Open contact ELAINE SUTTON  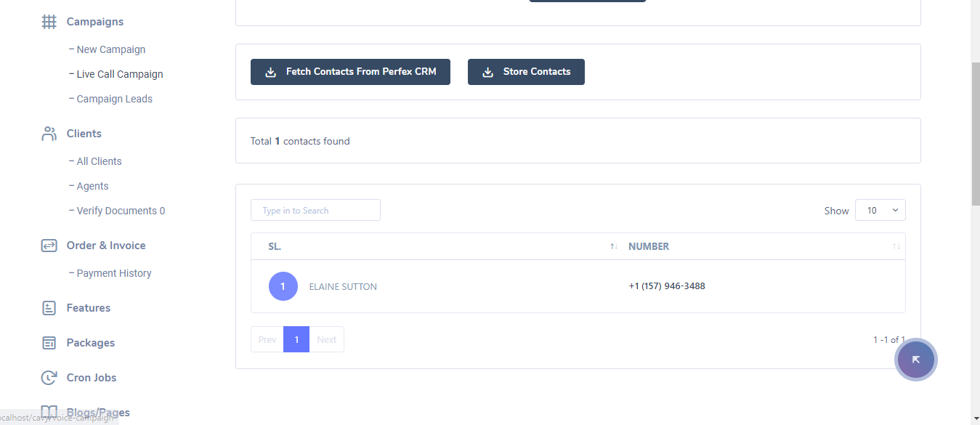point(343,286)
